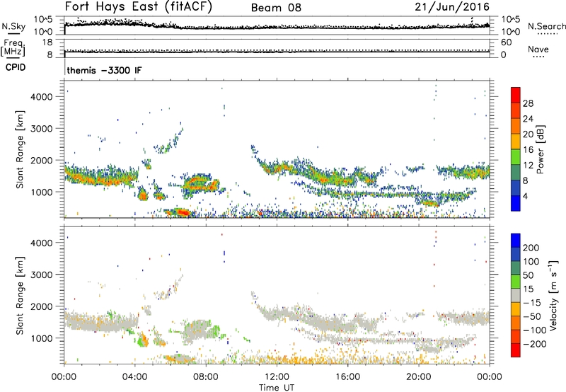Select the CPID label
This screenshot has height=392, width=566.
pos(16,67)
